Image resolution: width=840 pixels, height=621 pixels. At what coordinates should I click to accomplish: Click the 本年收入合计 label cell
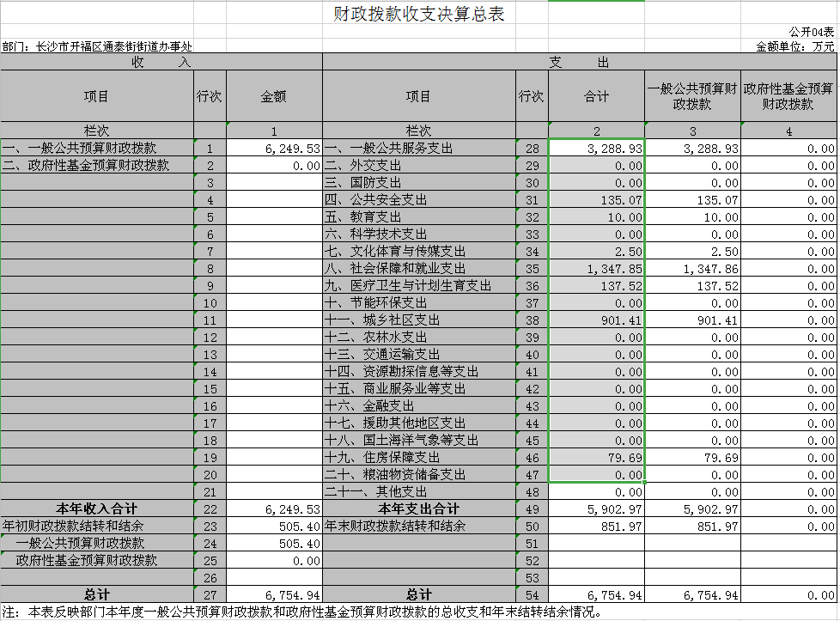[x=97, y=509]
